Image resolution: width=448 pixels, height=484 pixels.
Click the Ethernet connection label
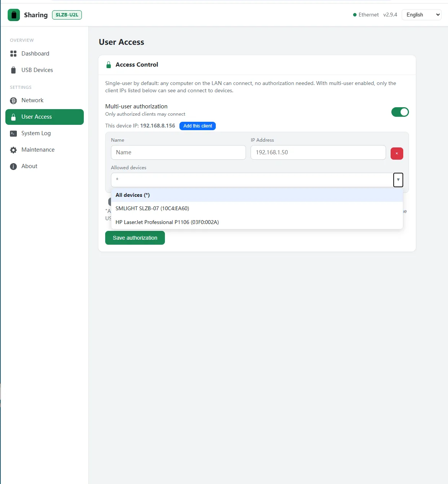(x=369, y=15)
